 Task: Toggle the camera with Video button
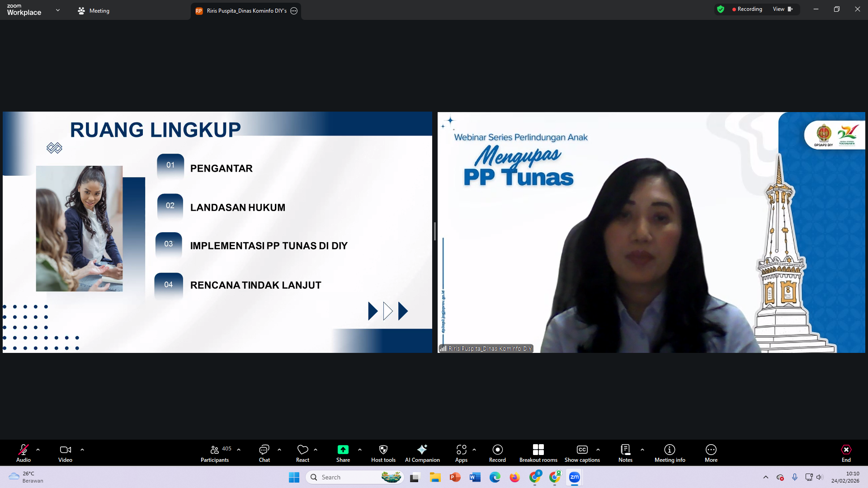coord(65,453)
